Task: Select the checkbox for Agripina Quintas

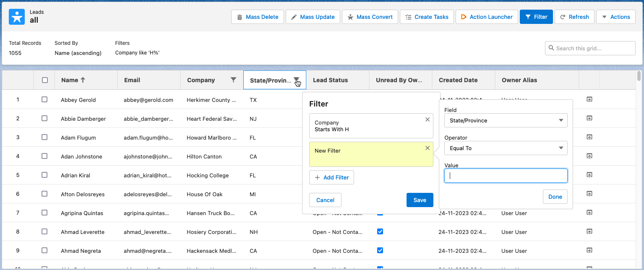Action: coord(44,213)
